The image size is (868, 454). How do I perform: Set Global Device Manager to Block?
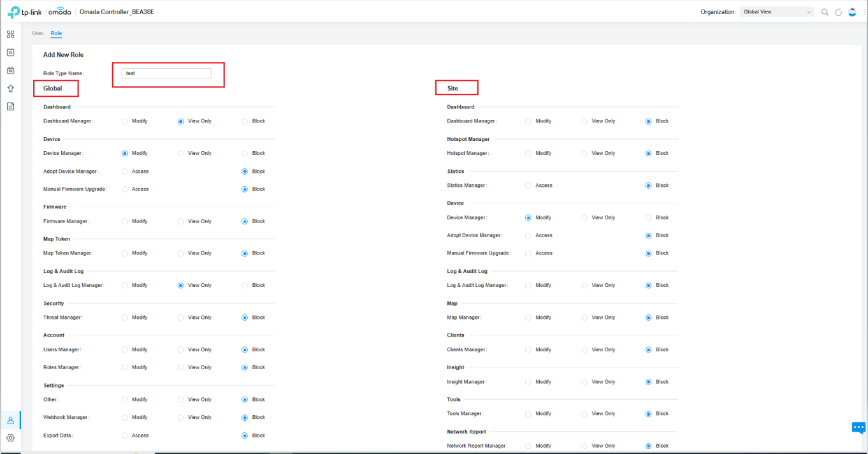click(x=245, y=153)
